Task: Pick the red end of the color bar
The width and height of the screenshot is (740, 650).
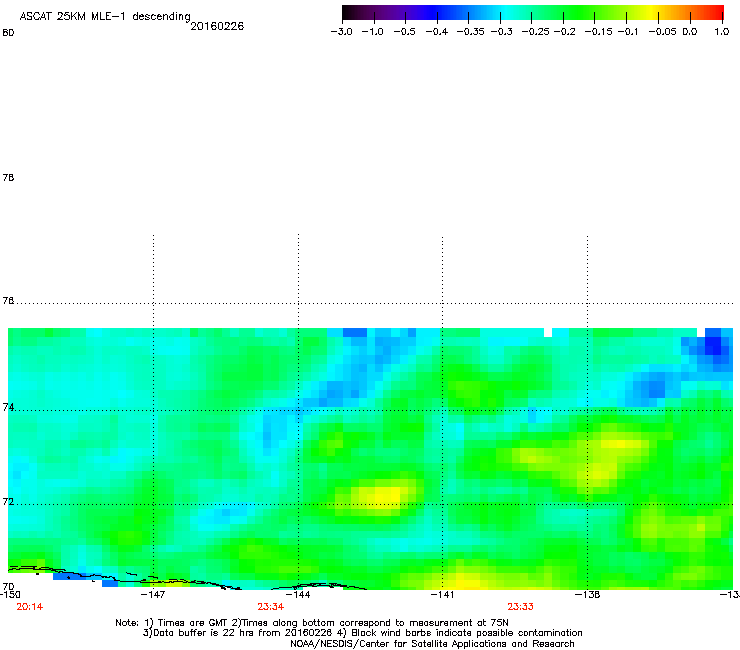Action: tap(718, 12)
